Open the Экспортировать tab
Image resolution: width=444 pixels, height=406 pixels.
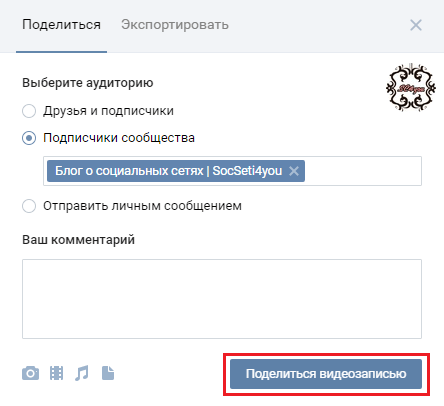pyautogui.click(x=175, y=25)
